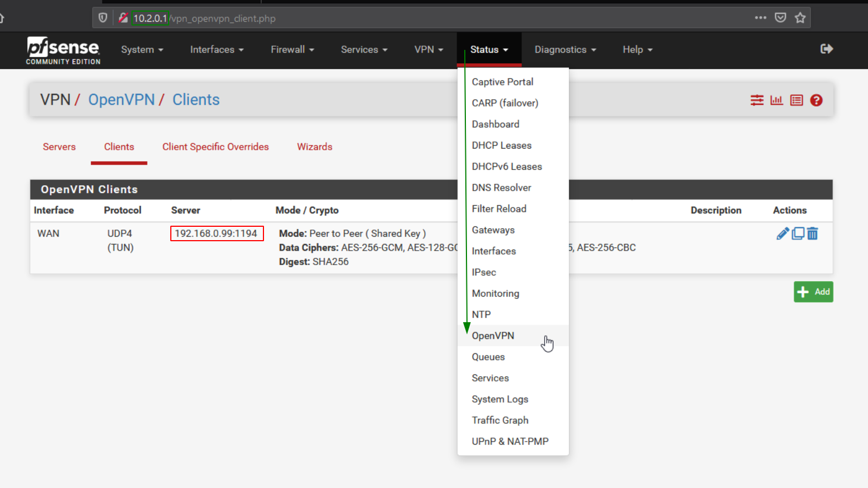Click the logout icon in navbar

tap(826, 49)
